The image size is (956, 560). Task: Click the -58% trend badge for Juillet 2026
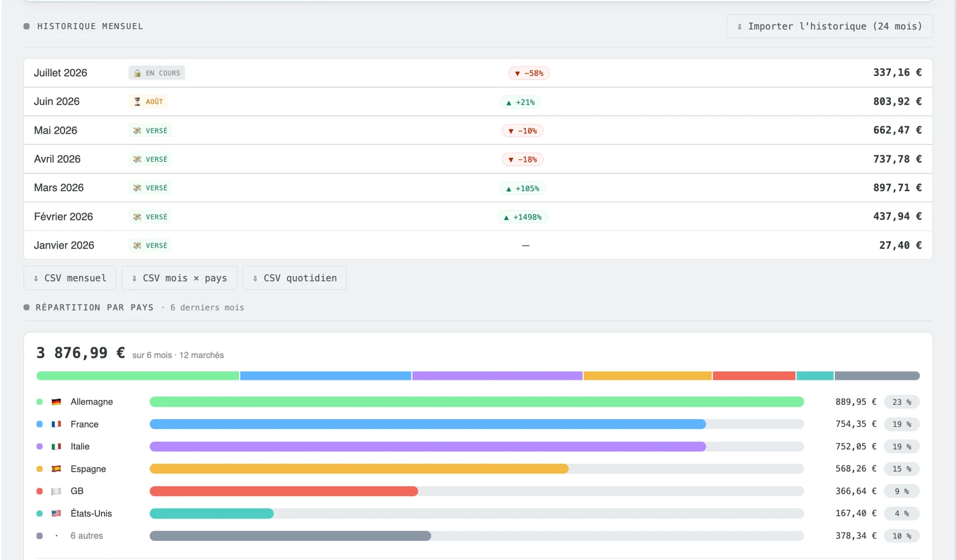(x=529, y=73)
